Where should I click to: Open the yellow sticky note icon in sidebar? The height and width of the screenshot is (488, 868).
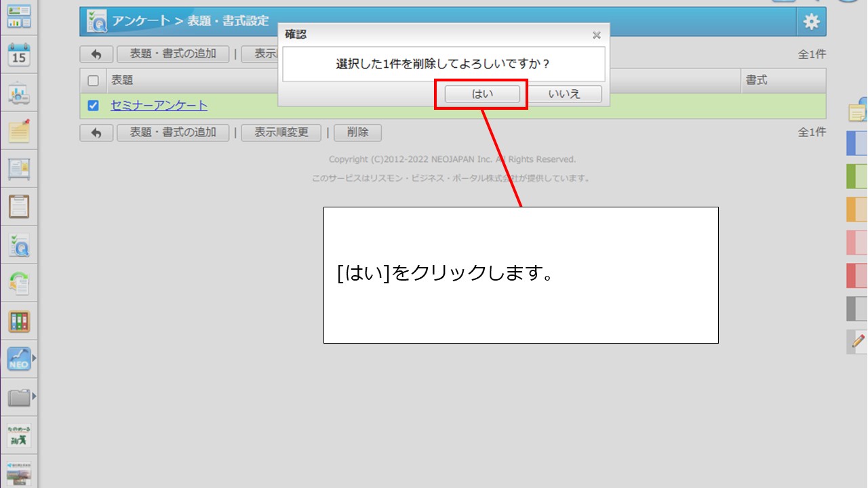19,131
